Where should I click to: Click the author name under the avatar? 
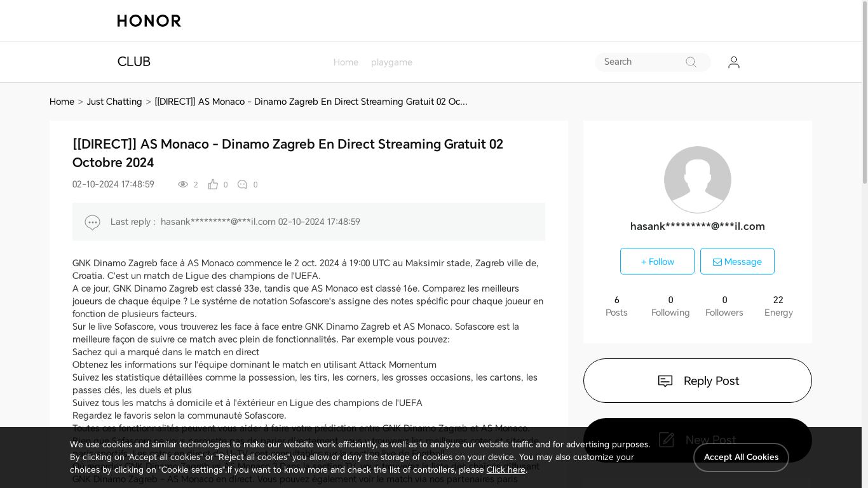pyautogui.click(x=698, y=226)
